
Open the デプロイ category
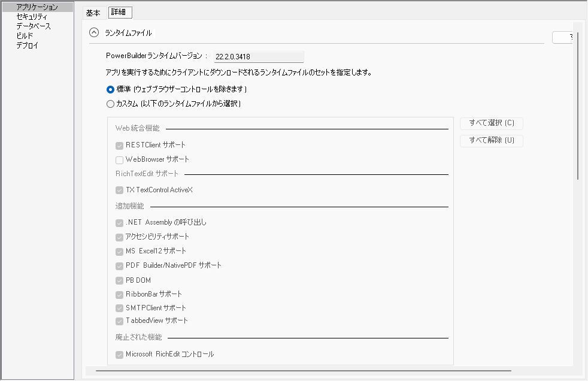(27, 46)
